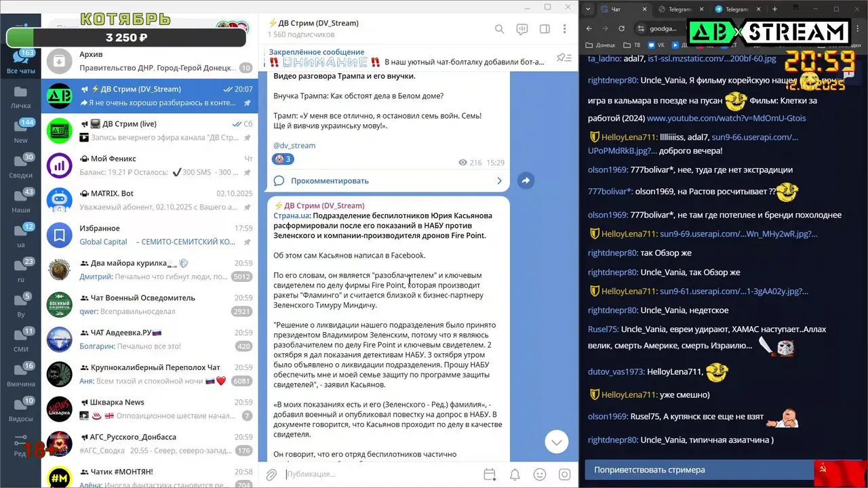Click the Прокомментировать comment link
The width and height of the screenshot is (868, 488).
(x=330, y=181)
